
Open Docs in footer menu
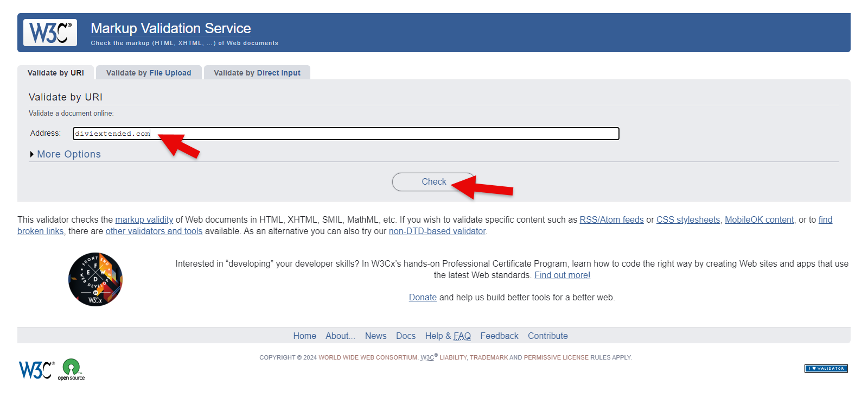406,336
